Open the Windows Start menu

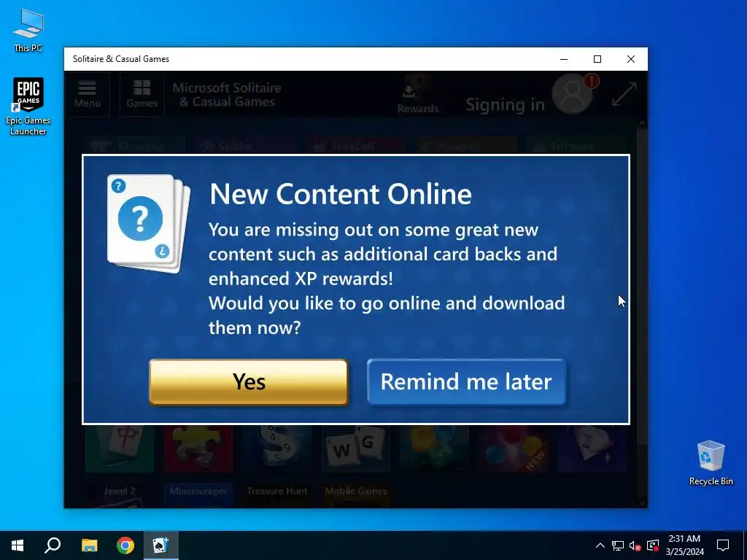click(18, 545)
